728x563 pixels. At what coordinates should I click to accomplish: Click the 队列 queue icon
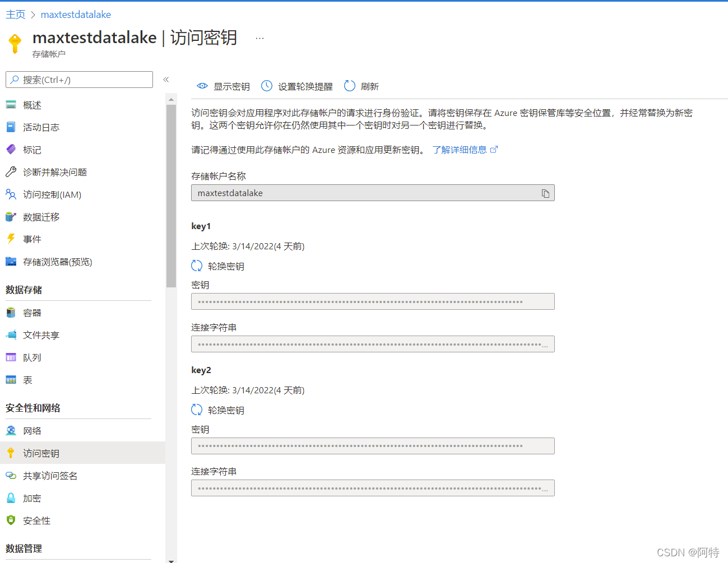[x=11, y=357]
